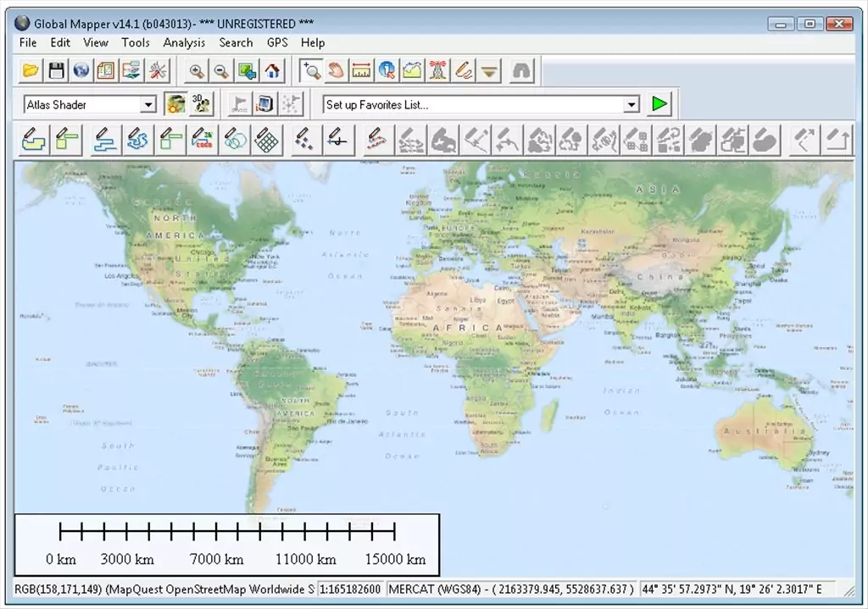Click the latitude longitude readout in status bar
This screenshot has width=868, height=609.
coord(732,589)
